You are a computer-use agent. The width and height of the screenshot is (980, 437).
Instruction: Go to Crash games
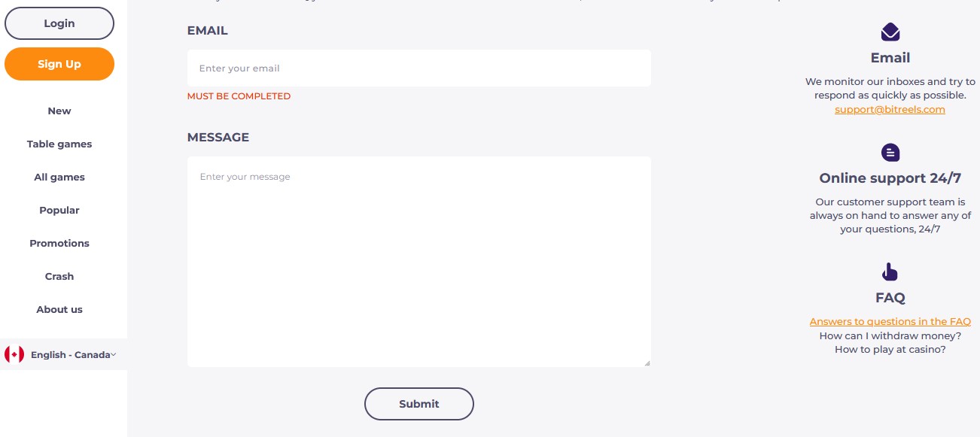coord(59,276)
